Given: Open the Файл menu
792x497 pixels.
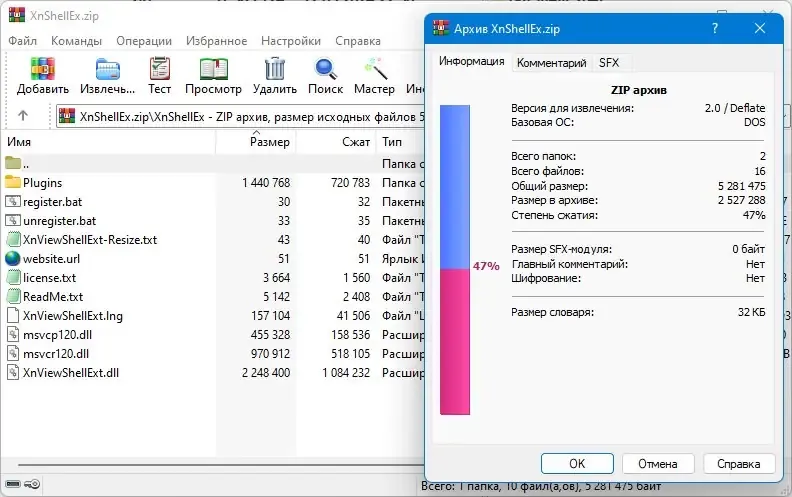Looking at the screenshot, I should pos(22,41).
